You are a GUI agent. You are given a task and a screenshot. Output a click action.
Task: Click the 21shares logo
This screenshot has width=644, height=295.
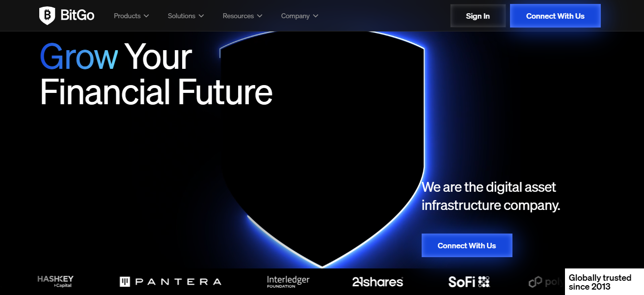(377, 282)
